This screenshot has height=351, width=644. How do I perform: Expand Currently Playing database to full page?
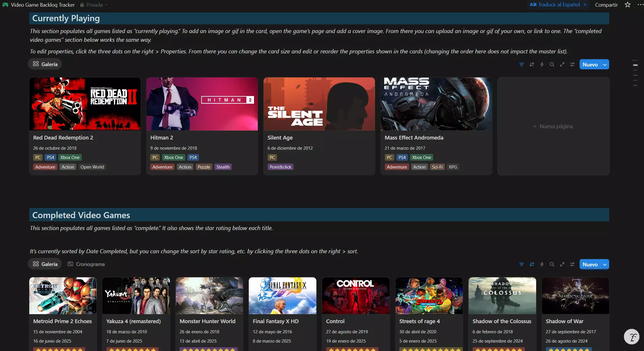[562, 64]
